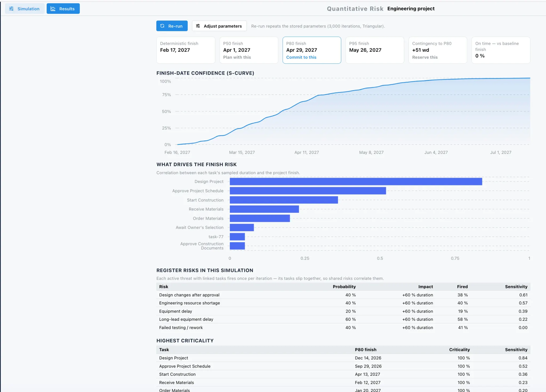
Task: Select Design Project row in criticality table
Action: coord(343,358)
